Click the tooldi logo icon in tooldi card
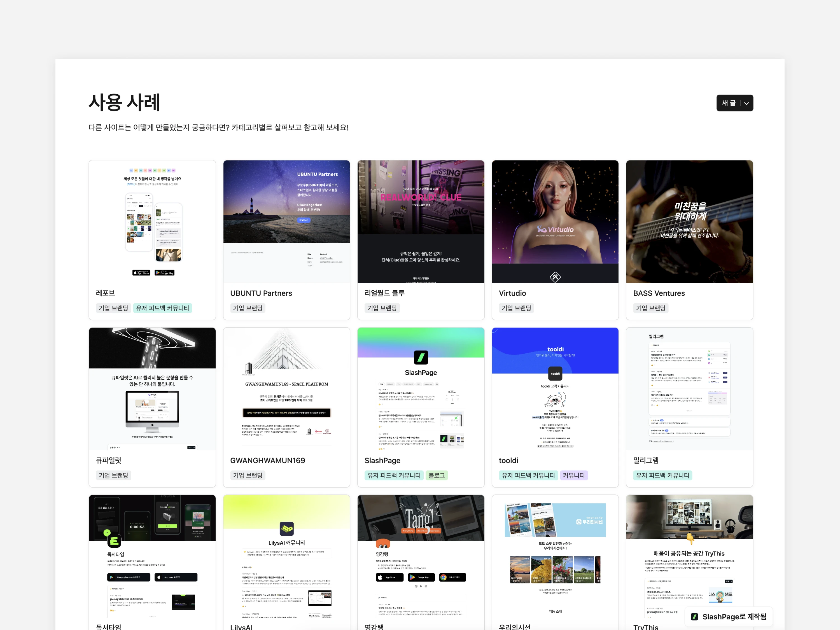The width and height of the screenshot is (840, 630). coord(555,374)
